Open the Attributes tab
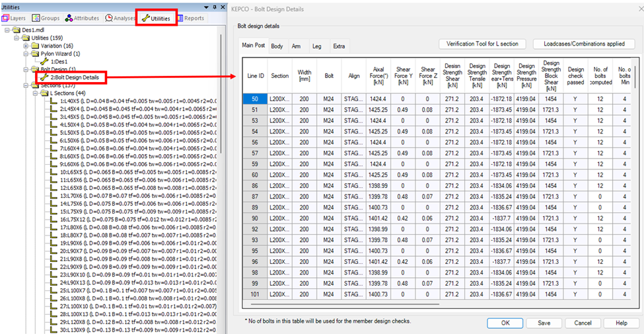The image size is (644, 334). pyautogui.click(x=81, y=19)
